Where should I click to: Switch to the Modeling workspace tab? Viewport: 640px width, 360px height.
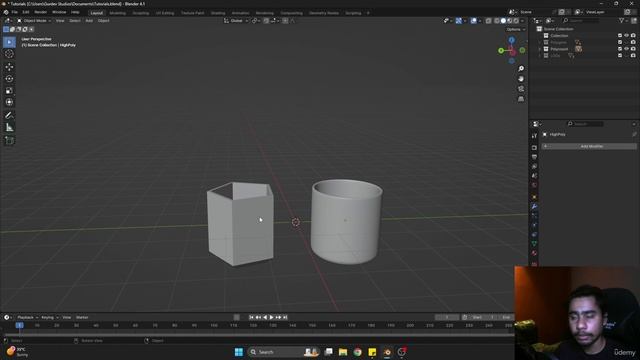click(x=118, y=13)
